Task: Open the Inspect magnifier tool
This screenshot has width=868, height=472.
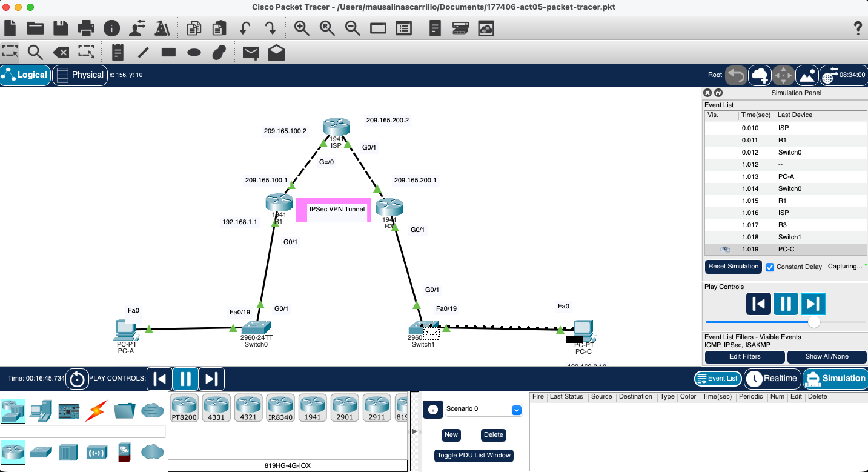Action: click(35, 53)
